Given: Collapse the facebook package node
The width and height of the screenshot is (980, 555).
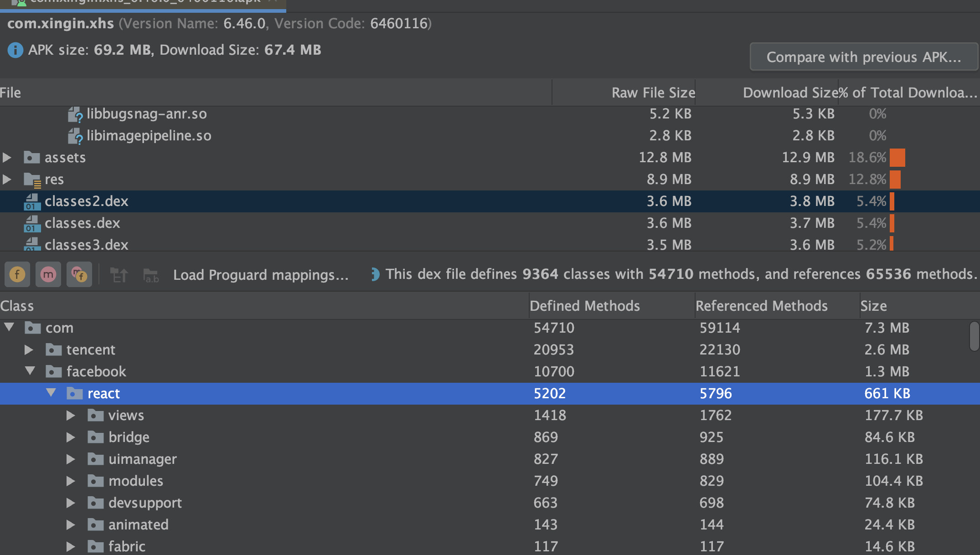Looking at the screenshot, I should [30, 371].
